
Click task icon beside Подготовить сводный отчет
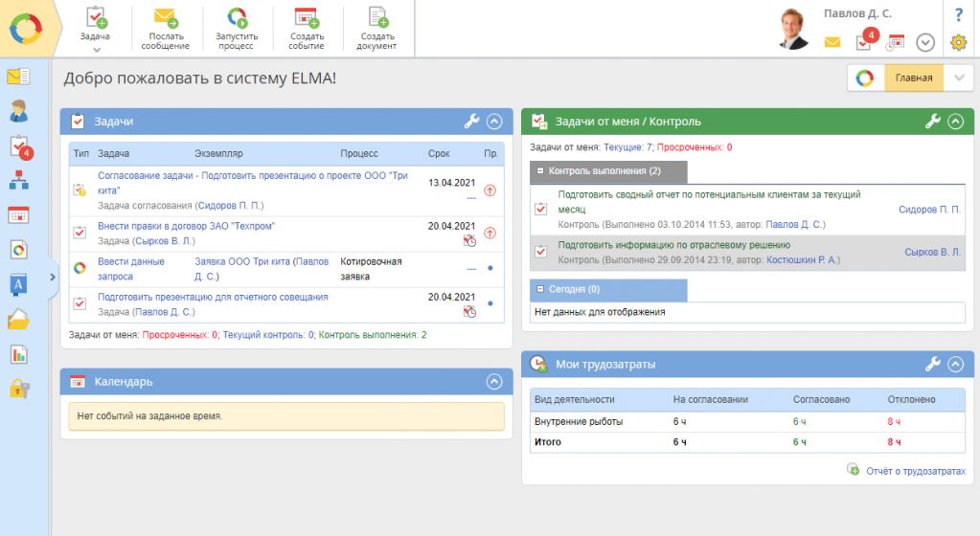540,208
